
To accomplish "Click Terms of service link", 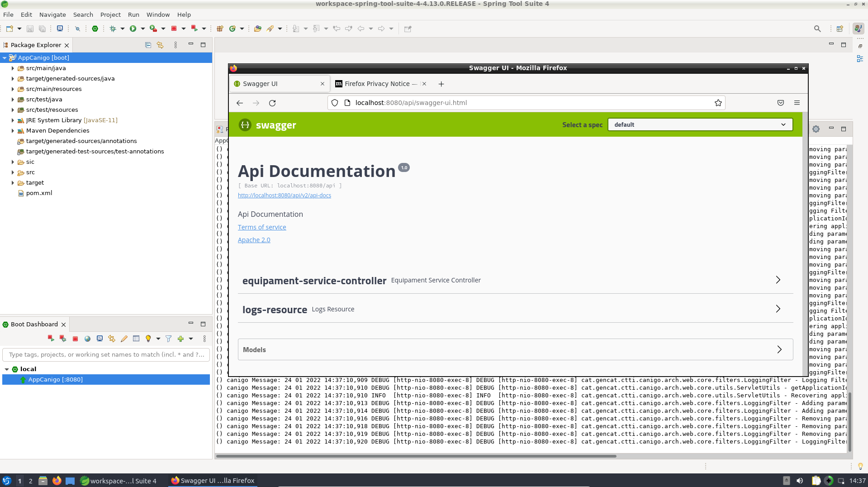I will (262, 227).
